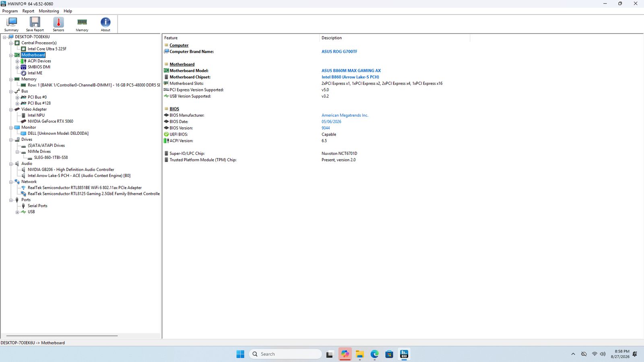Click the Description column header

point(394,38)
